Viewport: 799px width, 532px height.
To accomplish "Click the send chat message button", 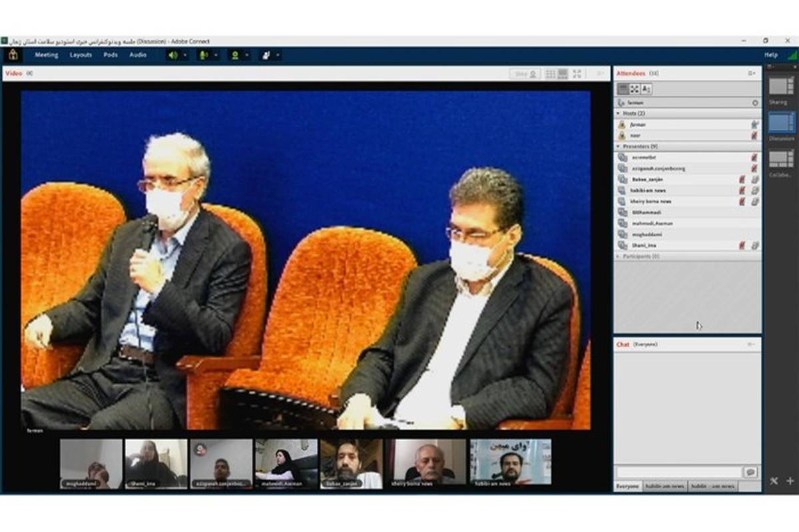I will (x=750, y=472).
